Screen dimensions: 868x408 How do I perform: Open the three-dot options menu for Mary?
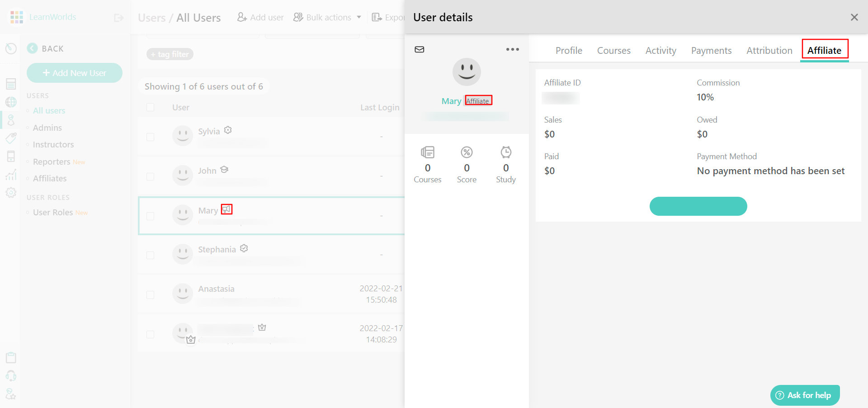[x=513, y=50]
